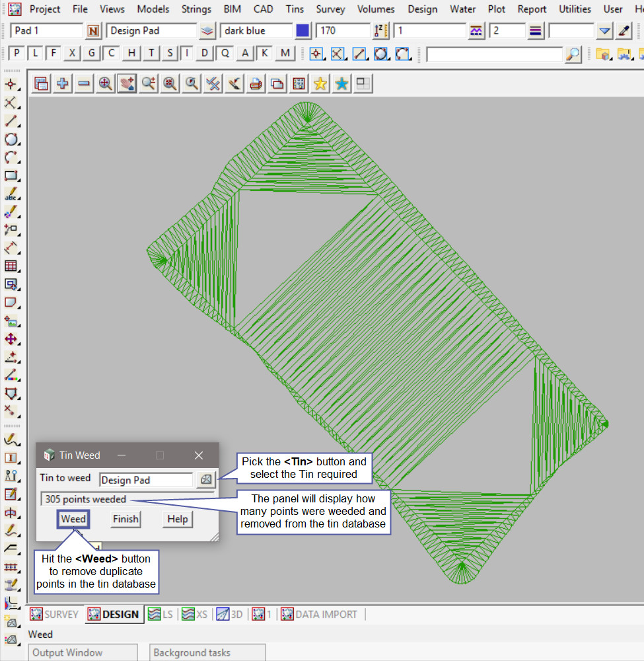Open the model list icon beside 'Design Pad'
Image resolution: width=644 pixels, height=661 pixels.
207,31
